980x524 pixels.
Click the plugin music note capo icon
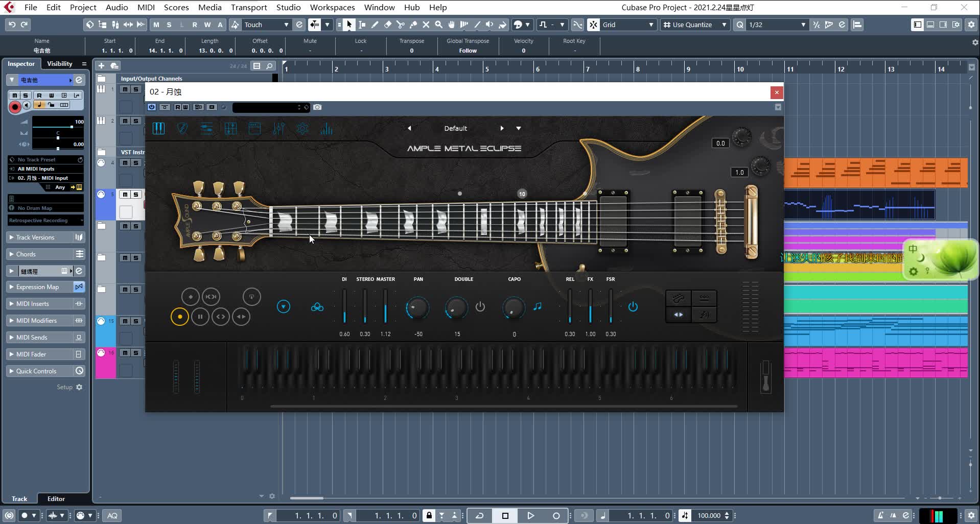click(x=538, y=306)
